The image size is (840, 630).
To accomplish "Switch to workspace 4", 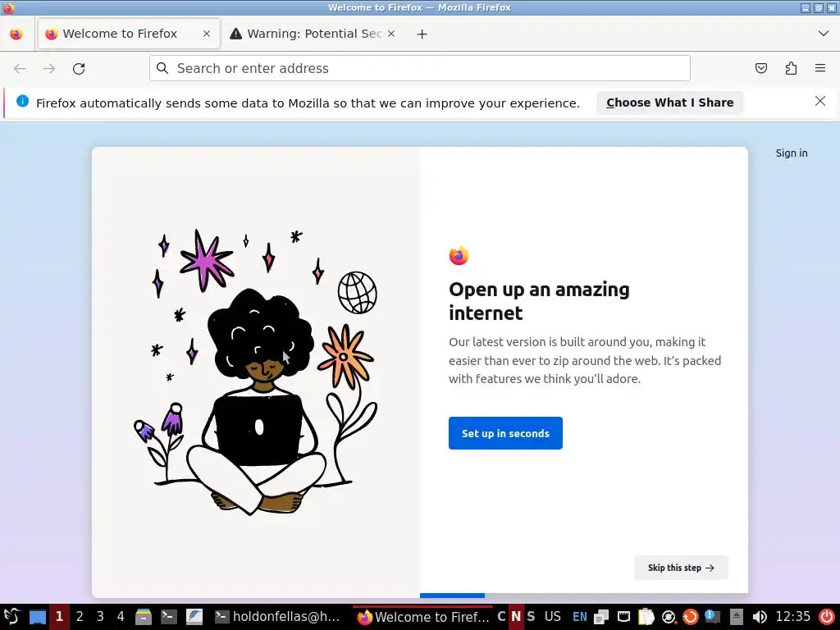I will click(x=121, y=617).
